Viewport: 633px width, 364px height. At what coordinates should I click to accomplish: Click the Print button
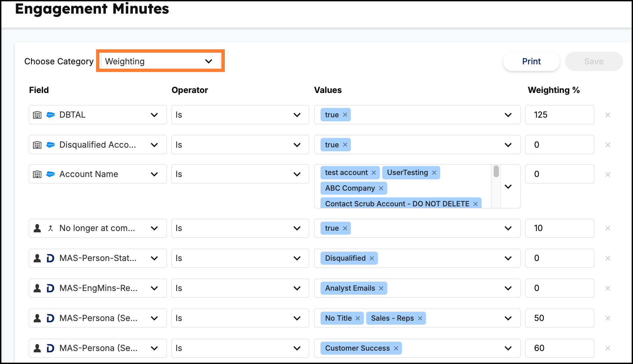(531, 61)
